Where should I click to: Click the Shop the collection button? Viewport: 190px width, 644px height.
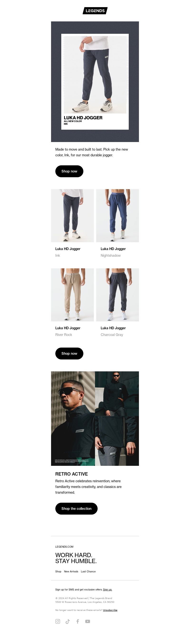tap(76, 508)
